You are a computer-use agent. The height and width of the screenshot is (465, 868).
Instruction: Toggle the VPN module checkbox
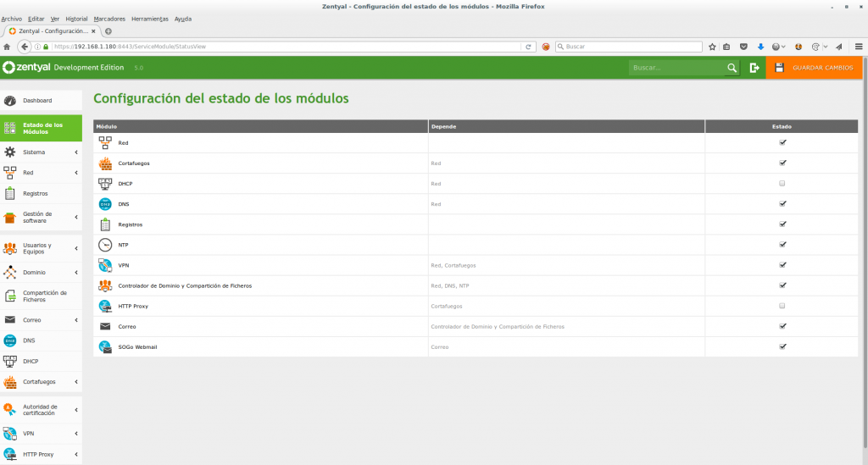782,265
